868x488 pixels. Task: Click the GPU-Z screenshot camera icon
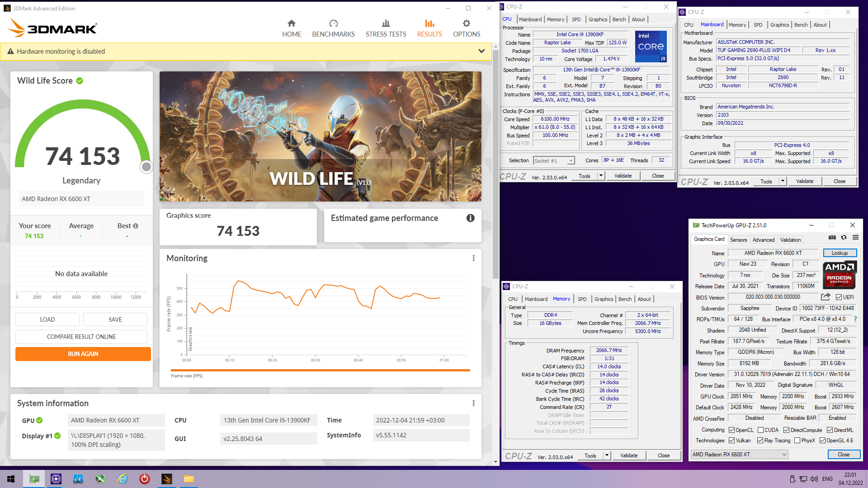[832, 238]
